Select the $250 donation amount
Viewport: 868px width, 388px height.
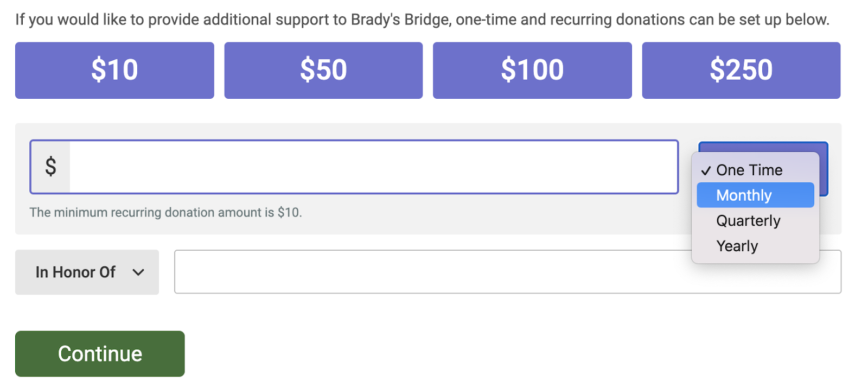coord(741,71)
